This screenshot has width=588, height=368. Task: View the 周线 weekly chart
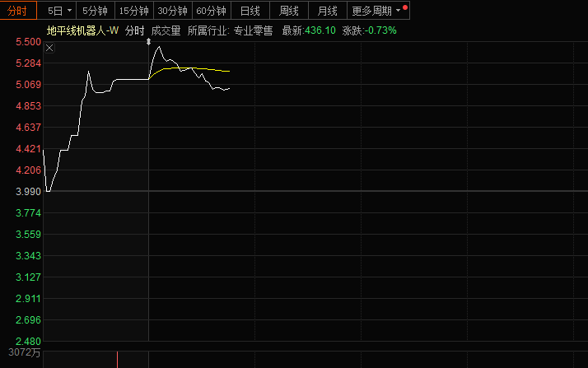click(x=288, y=11)
